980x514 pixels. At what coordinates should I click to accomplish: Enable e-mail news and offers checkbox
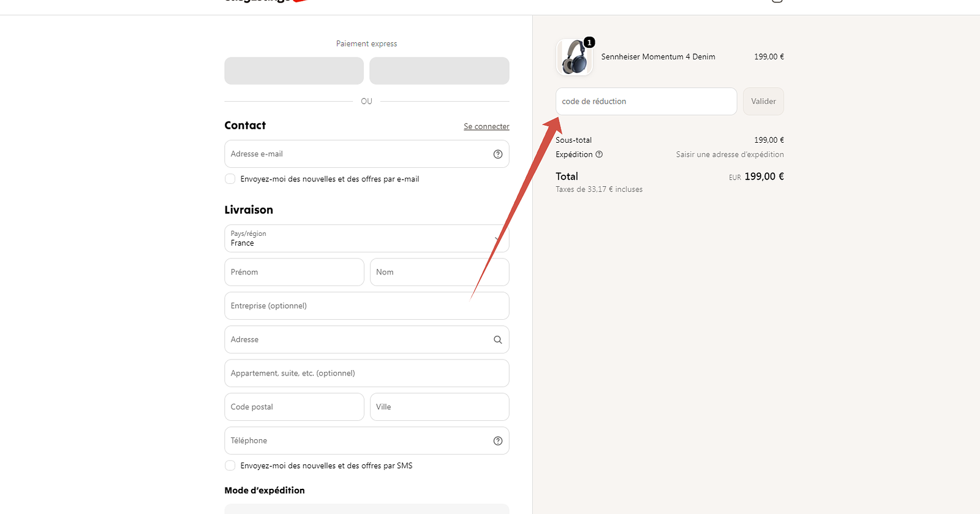point(230,179)
